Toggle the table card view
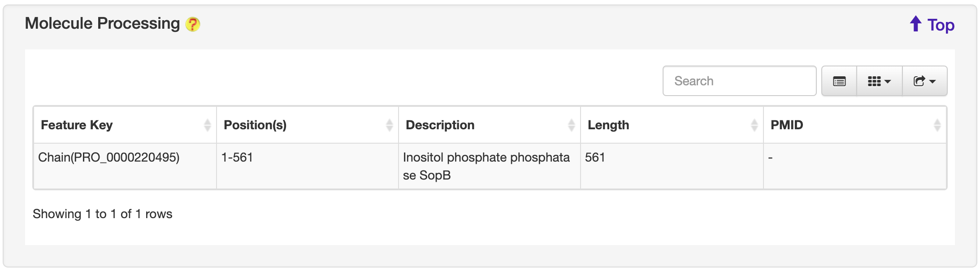The height and width of the screenshot is (272, 980). pyautogui.click(x=839, y=81)
